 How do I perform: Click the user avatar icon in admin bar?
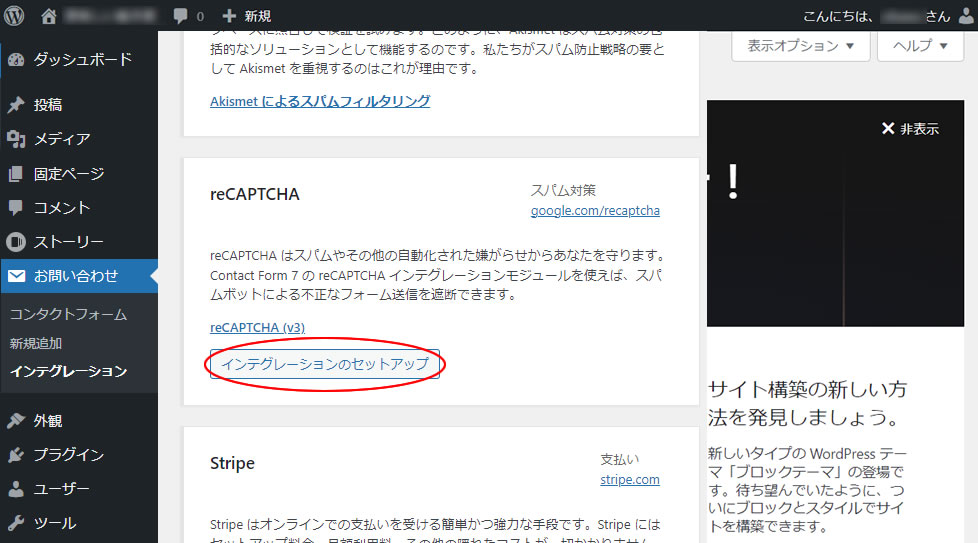(x=966, y=16)
